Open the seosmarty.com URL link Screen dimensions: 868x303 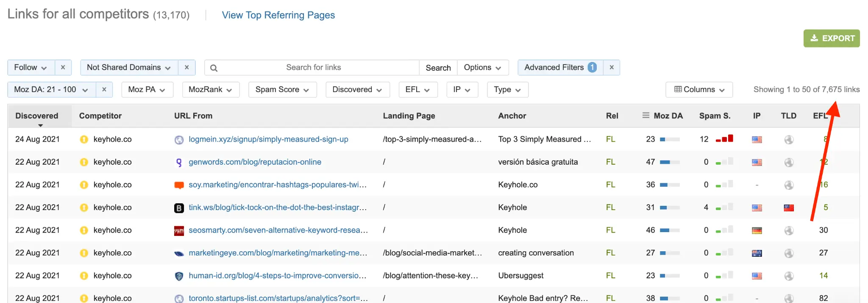pyautogui.click(x=278, y=230)
